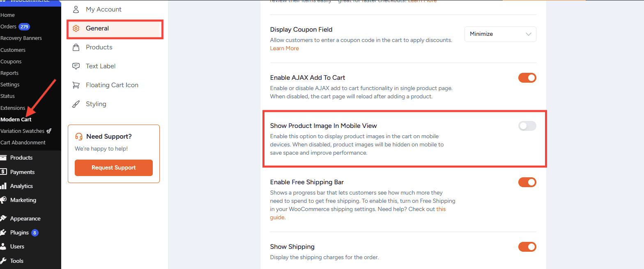Viewport: 644px width, 269px height.
Task: Open WooCommerce Reports
Action: click(x=9, y=73)
